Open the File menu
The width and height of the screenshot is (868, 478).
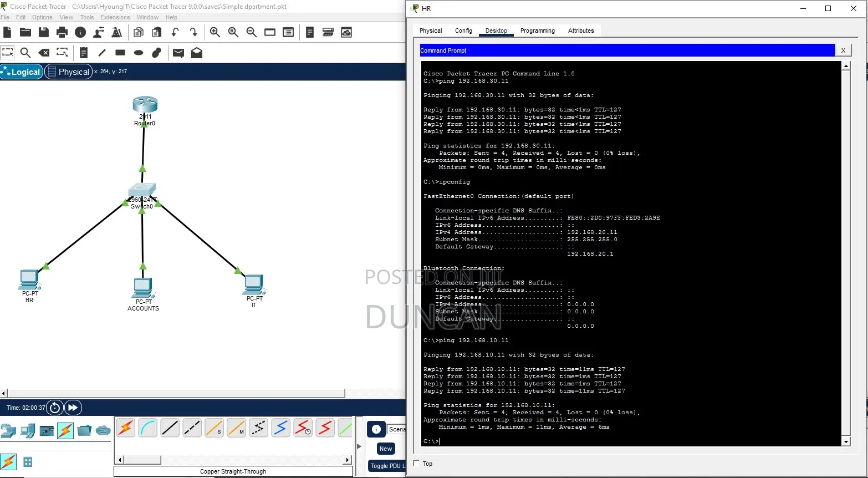(x=5, y=17)
